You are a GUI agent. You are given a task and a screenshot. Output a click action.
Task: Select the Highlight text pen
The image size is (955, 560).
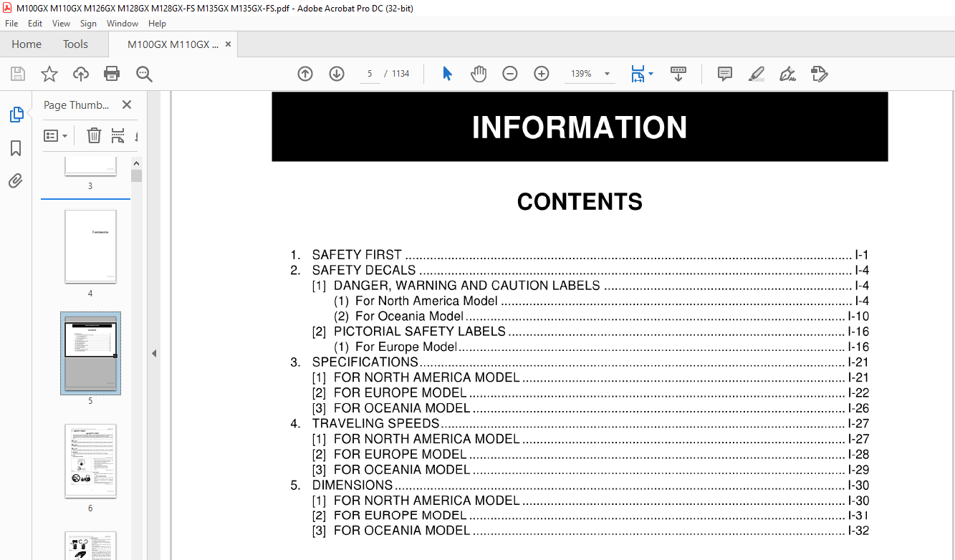click(757, 74)
